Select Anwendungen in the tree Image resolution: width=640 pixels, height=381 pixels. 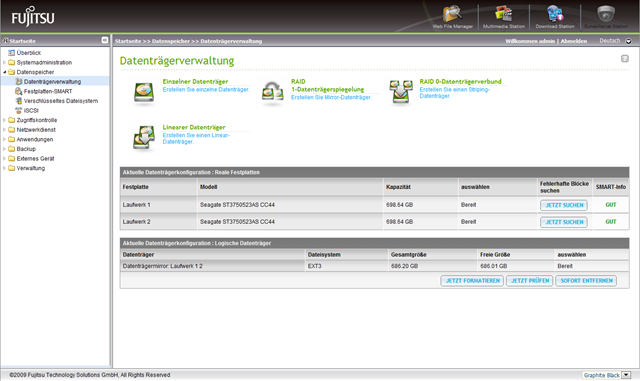click(35, 139)
